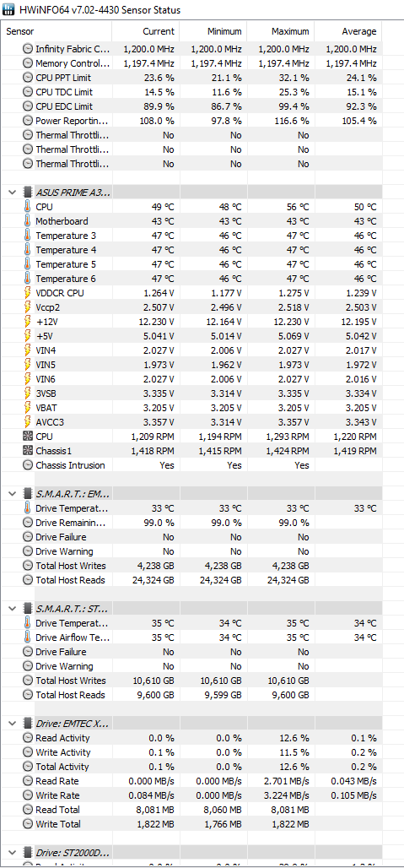The image size is (404, 868).
Task: Collapse the Drive: EMTEC X... group
Action: (x=12, y=723)
